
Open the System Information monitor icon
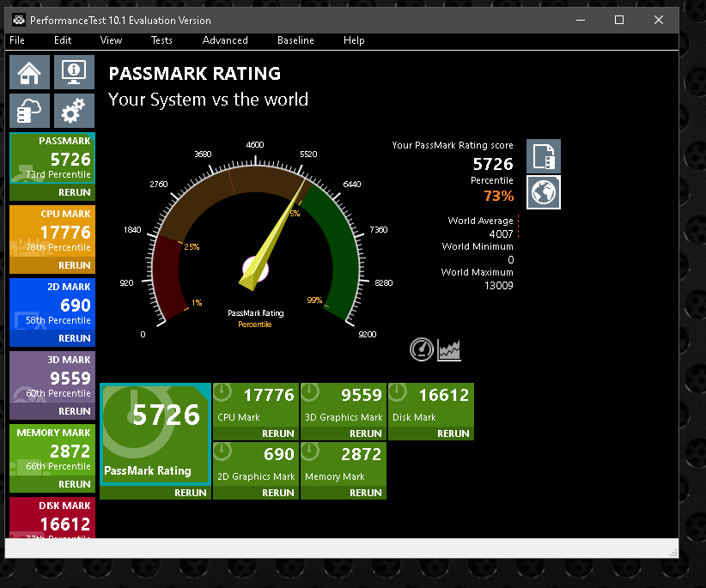point(74,72)
